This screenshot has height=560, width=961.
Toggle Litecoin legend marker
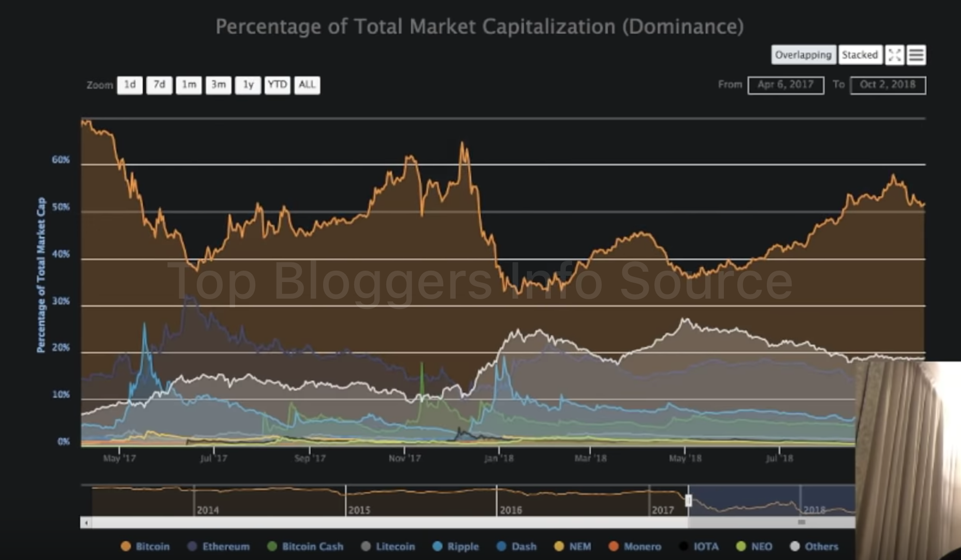[x=366, y=546]
